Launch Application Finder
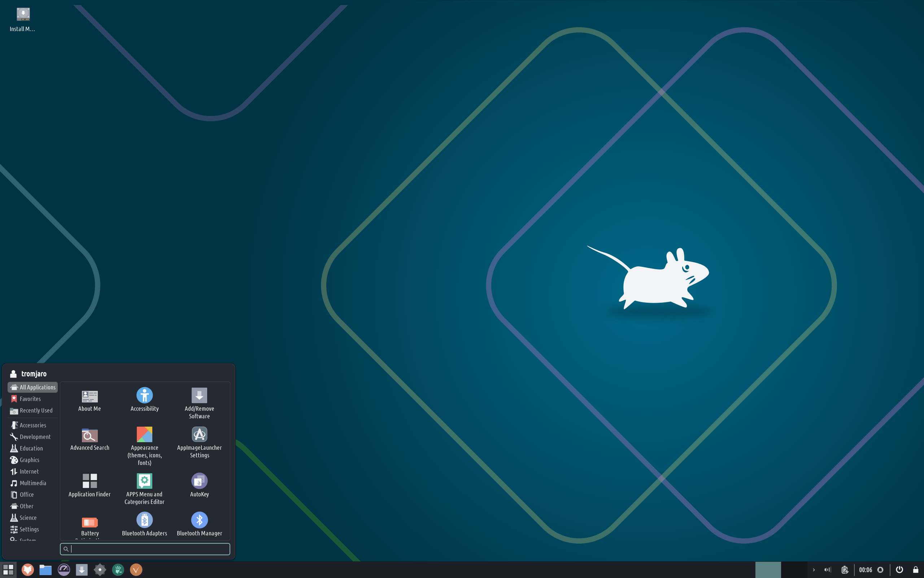 point(90,486)
